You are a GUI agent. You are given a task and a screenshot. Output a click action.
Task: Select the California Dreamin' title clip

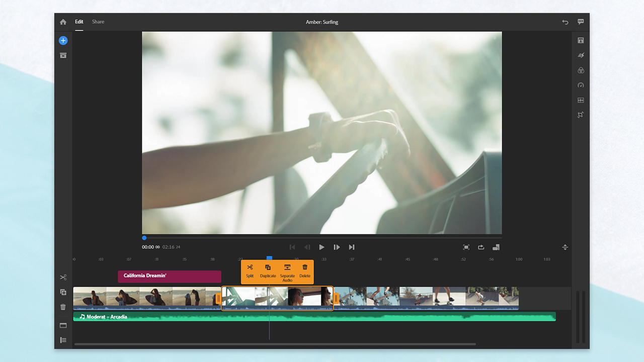169,277
